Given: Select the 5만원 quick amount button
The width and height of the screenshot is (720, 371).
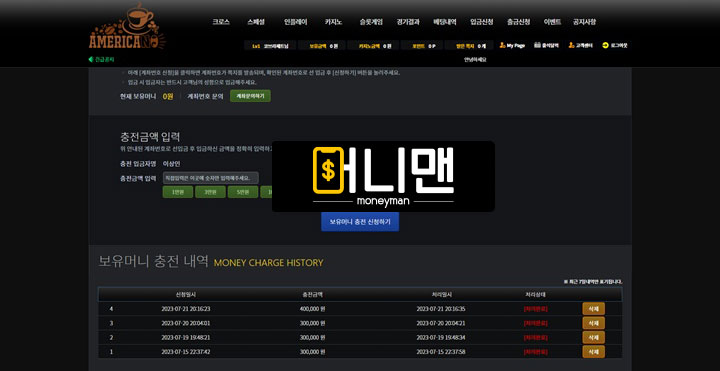Looking at the screenshot, I should 243,192.
